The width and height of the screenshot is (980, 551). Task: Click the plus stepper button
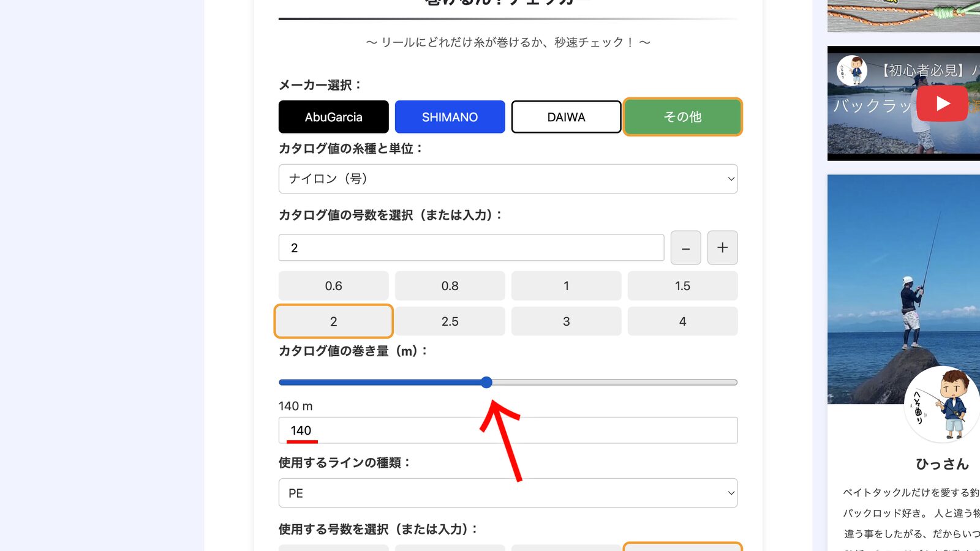click(722, 247)
